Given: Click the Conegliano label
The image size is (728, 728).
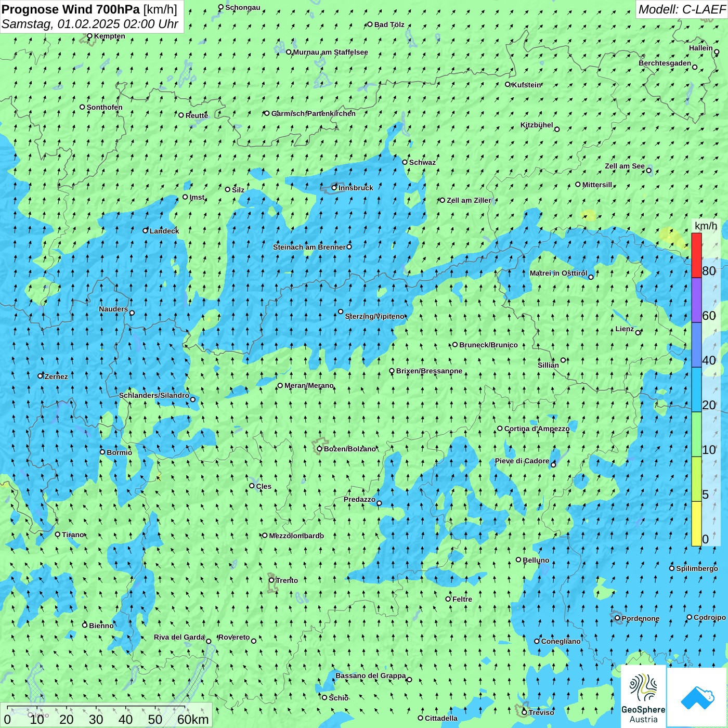Looking at the screenshot, I should 561,641.
